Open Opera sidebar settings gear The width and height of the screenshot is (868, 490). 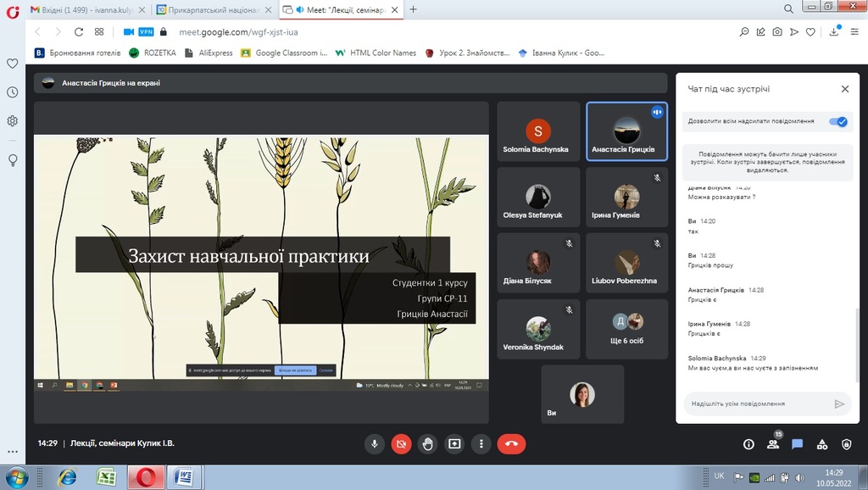(13, 120)
